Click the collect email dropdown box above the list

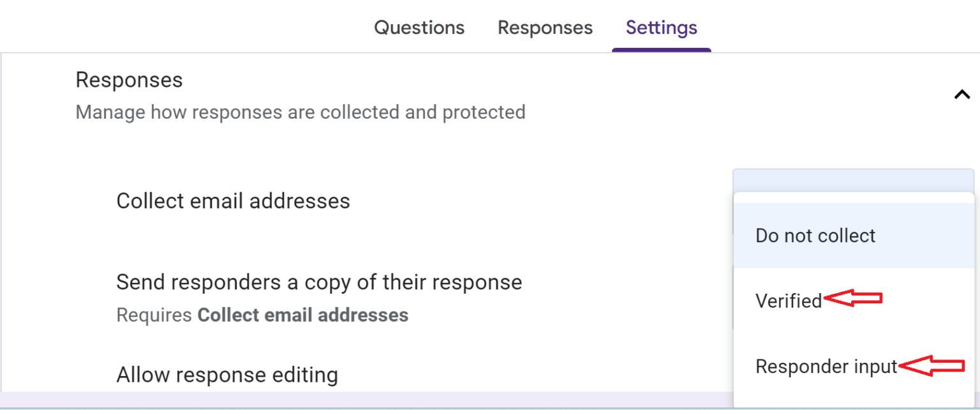[x=853, y=180]
